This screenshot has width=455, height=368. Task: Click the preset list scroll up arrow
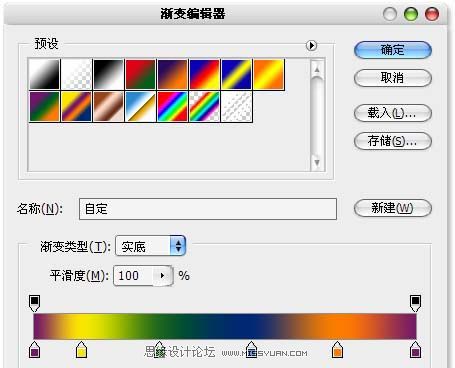317,69
